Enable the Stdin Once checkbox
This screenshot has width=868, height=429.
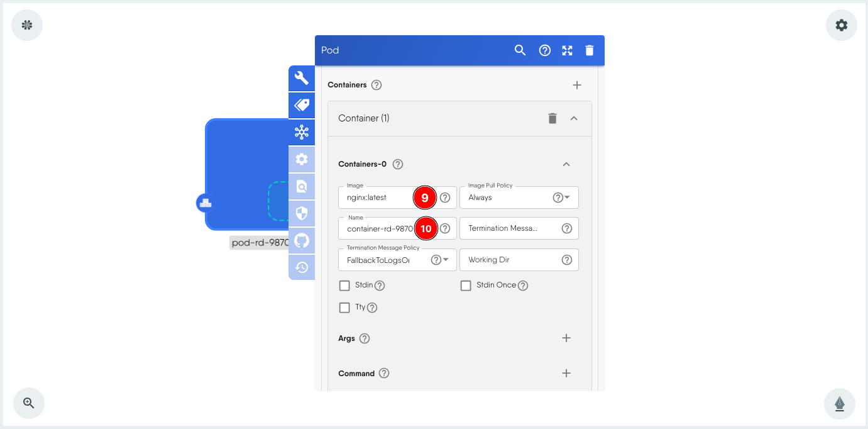(466, 286)
